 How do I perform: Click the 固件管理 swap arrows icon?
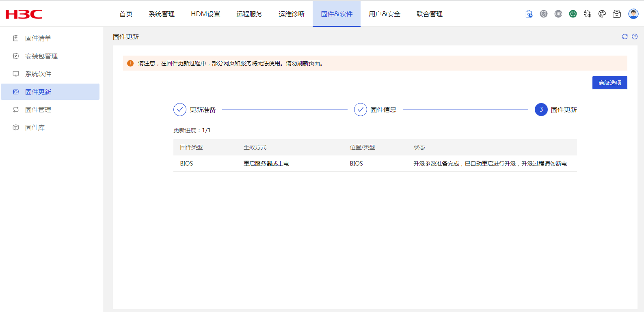tap(16, 110)
